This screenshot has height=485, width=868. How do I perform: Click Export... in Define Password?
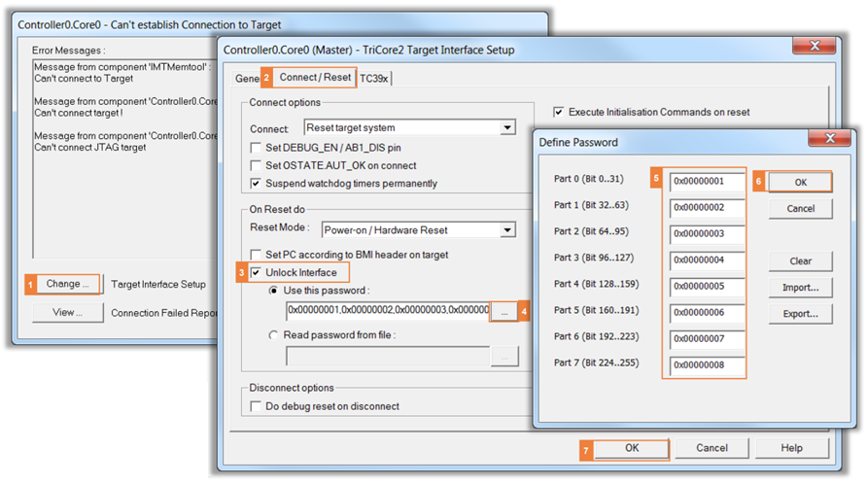click(x=801, y=314)
